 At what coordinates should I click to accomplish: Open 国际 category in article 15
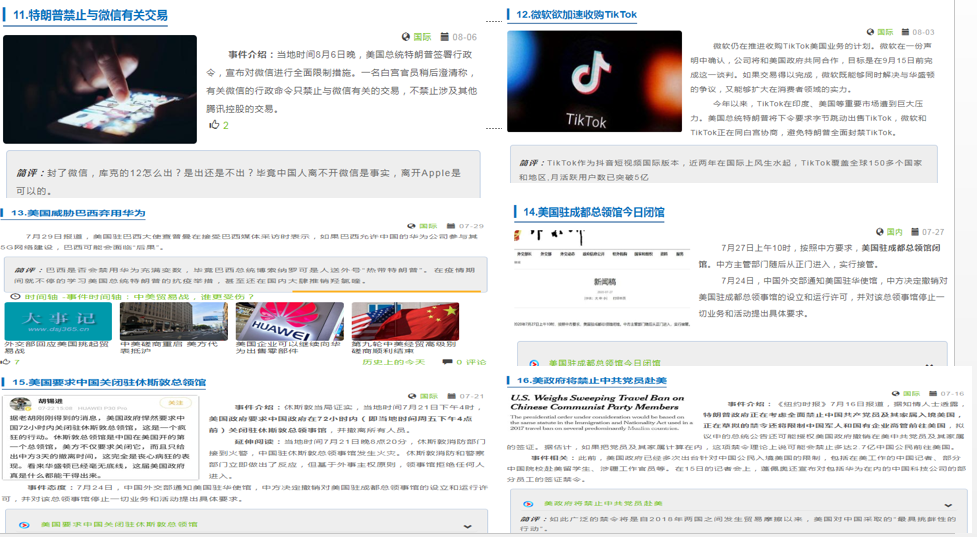pos(428,396)
